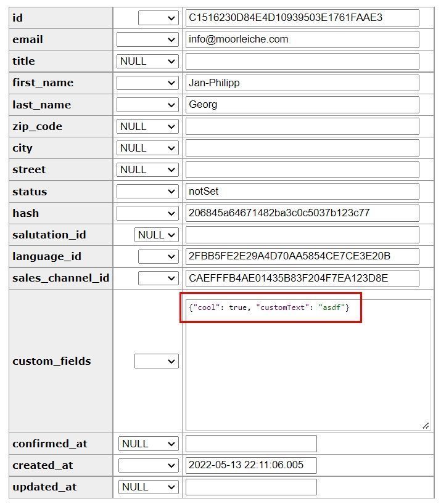Expand the salutation_id NULL dropdown
The height and width of the screenshot is (504, 441).
pos(156,235)
